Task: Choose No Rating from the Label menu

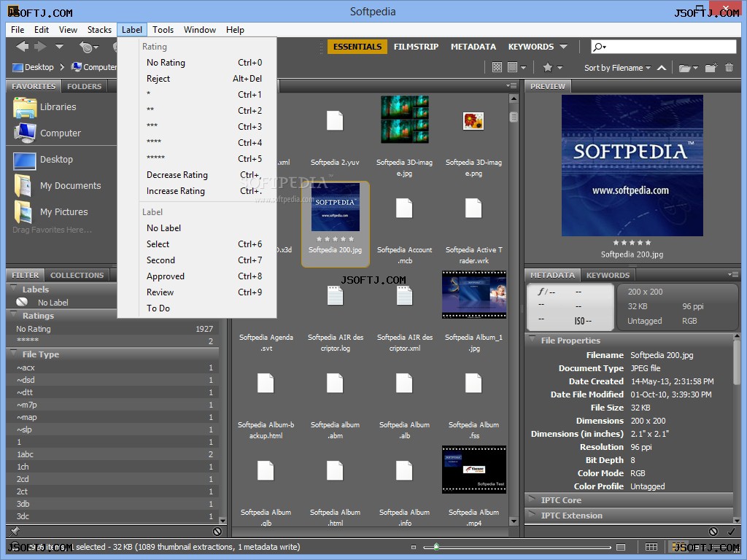Action: click(x=197, y=63)
